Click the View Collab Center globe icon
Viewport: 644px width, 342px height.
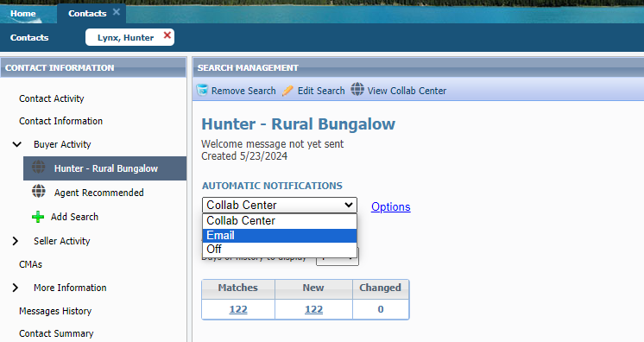(x=357, y=89)
